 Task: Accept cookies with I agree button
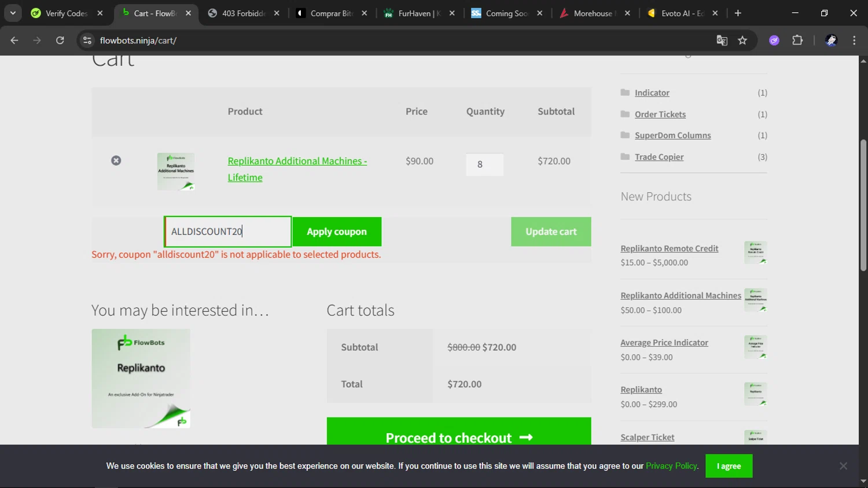pyautogui.click(x=729, y=466)
